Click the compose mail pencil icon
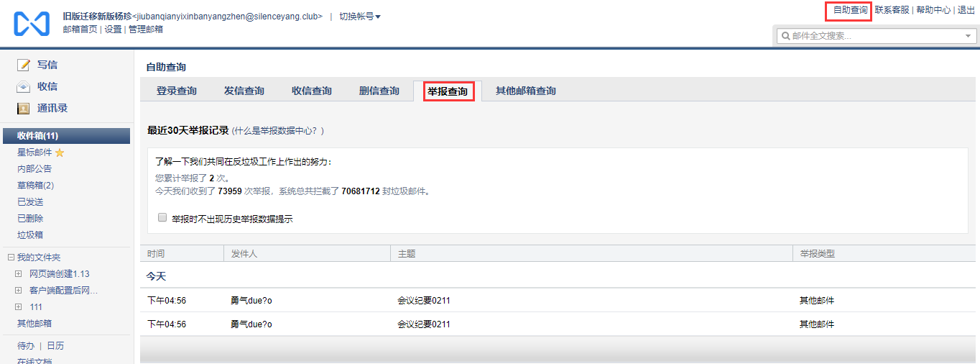980x364 pixels. coord(24,65)
